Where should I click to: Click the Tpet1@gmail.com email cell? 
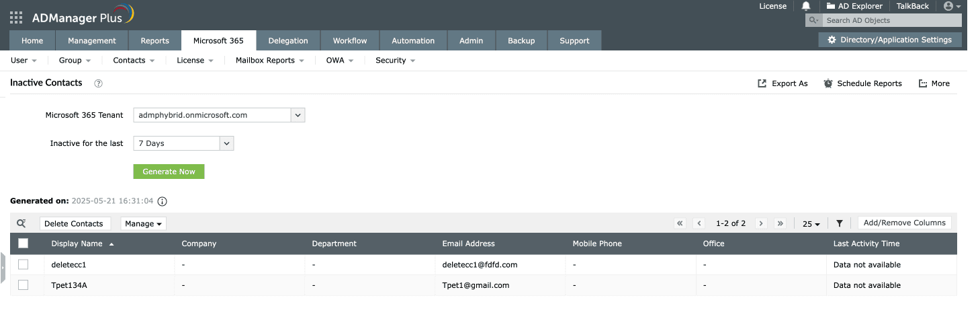pyautogui.click(x=476, y=285)
